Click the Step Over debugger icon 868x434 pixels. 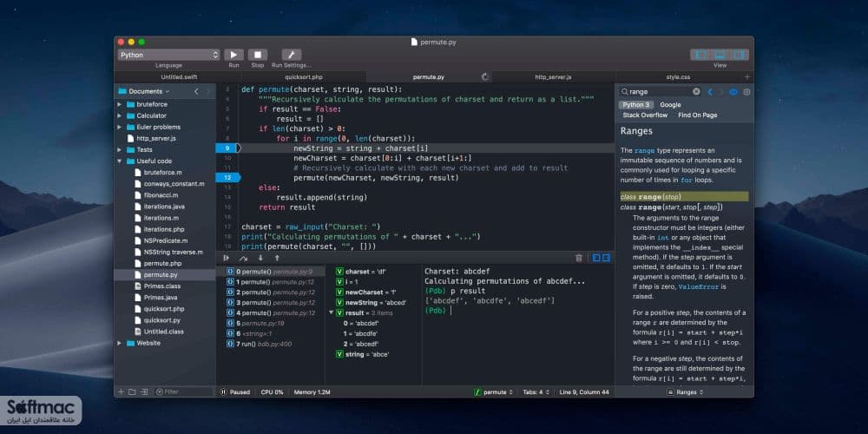tap(243, 258)
